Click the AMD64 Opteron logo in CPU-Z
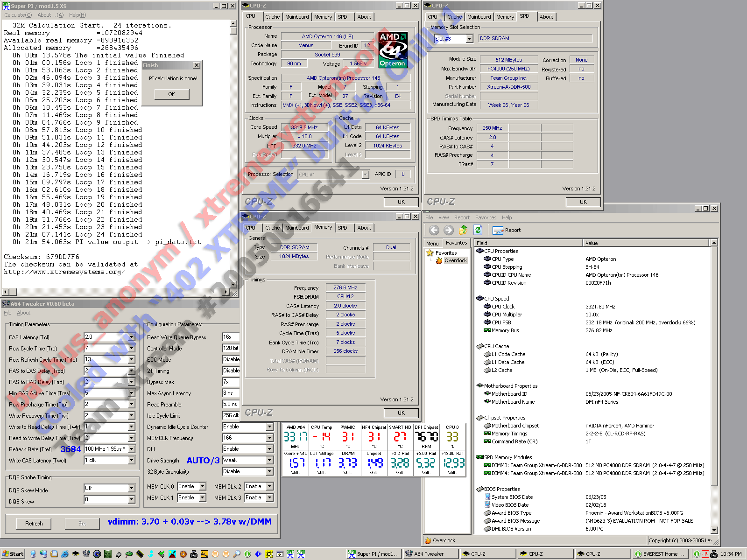This screenshot has height=560, width=747. click(x=393, y=50)
